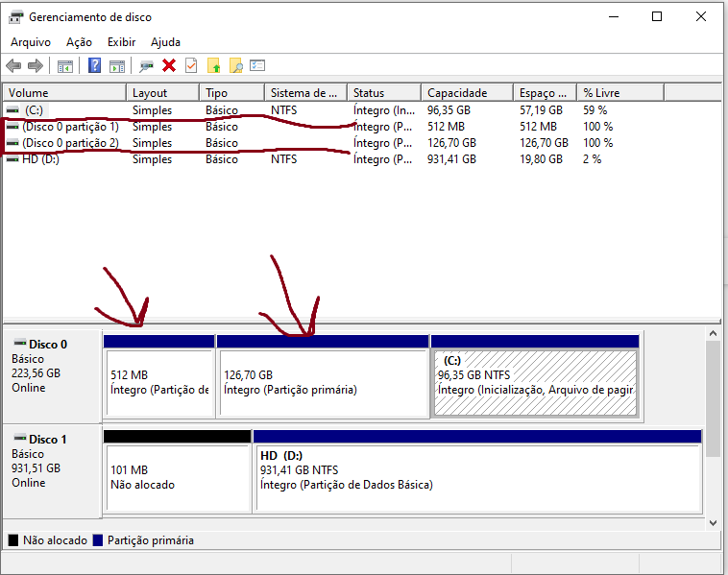This screenshot has height=575, width=728.
Task: Click the Forward arrow toolbar icon
Action: click(36, 66)
